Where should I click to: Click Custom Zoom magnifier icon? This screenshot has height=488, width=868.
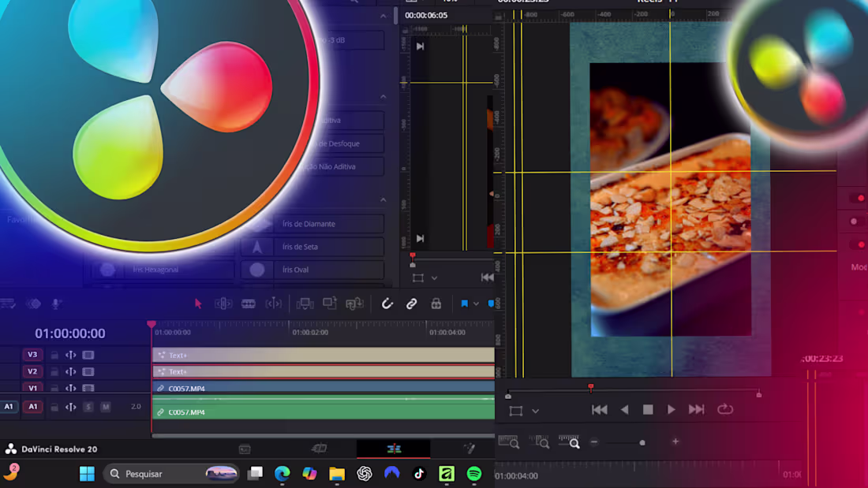(x=569, y=441)
